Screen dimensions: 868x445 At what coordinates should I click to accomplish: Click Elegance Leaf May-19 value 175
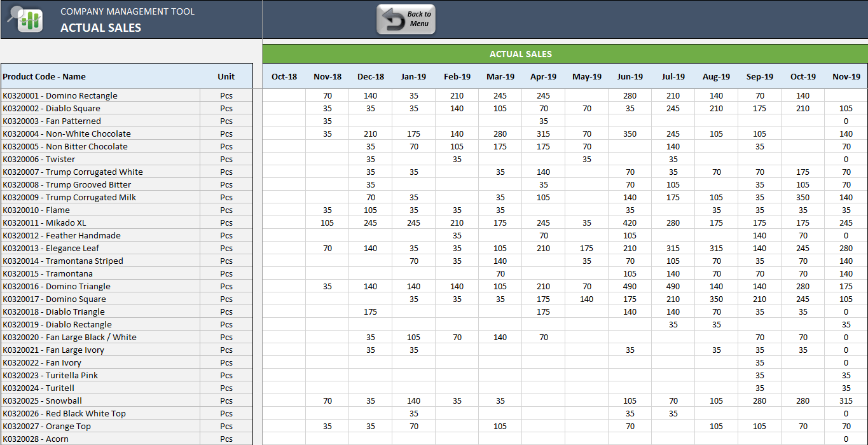(x=587, y=248)
